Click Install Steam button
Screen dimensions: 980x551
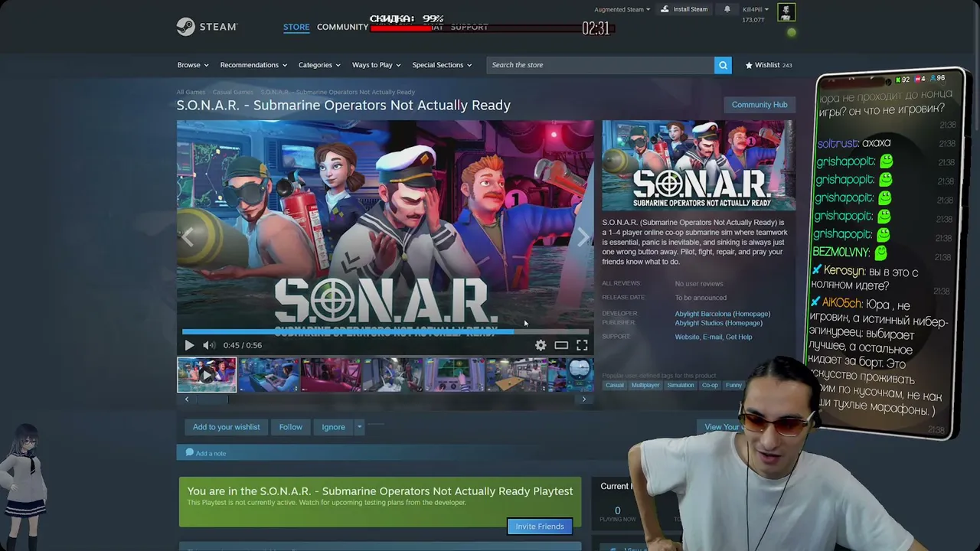point(684,9)
